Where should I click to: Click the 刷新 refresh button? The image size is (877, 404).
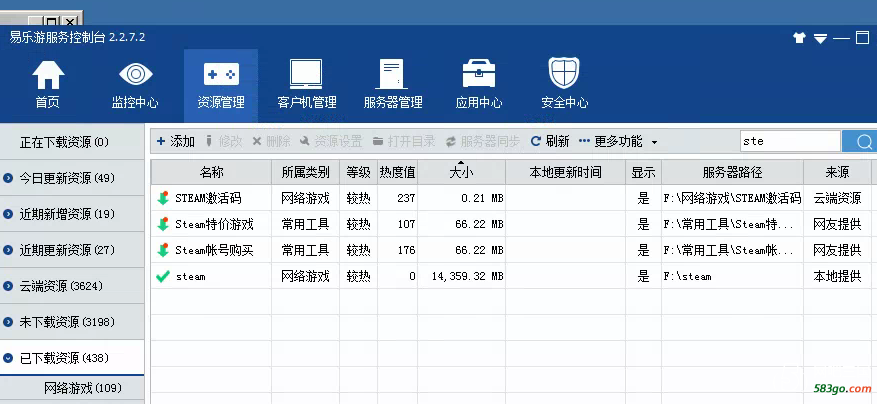550,141
